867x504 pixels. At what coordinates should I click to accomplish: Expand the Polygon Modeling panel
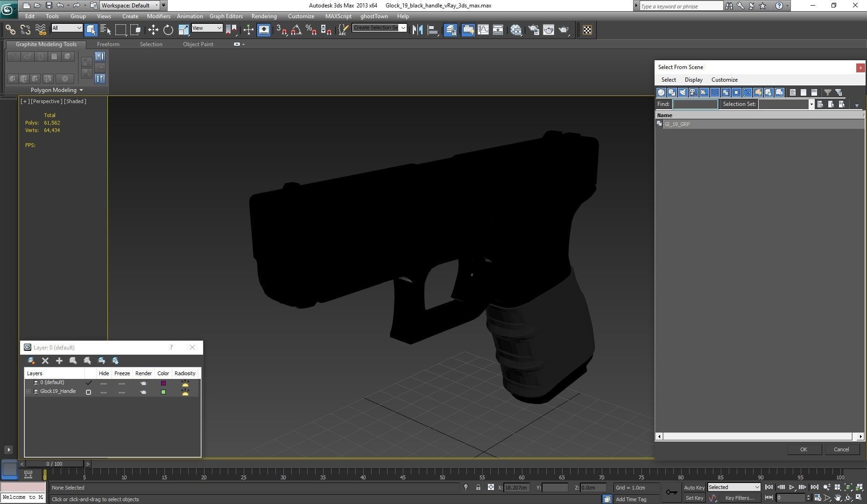[56, 90]
